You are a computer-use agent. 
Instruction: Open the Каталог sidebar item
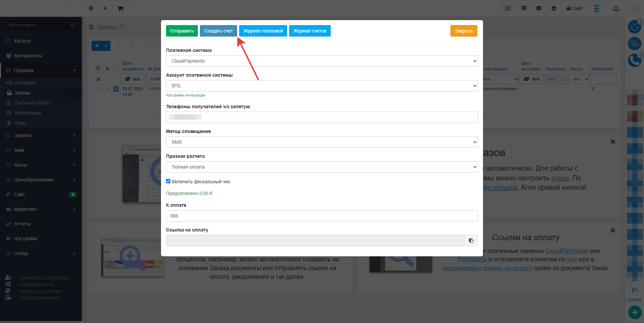click(41, 41)
